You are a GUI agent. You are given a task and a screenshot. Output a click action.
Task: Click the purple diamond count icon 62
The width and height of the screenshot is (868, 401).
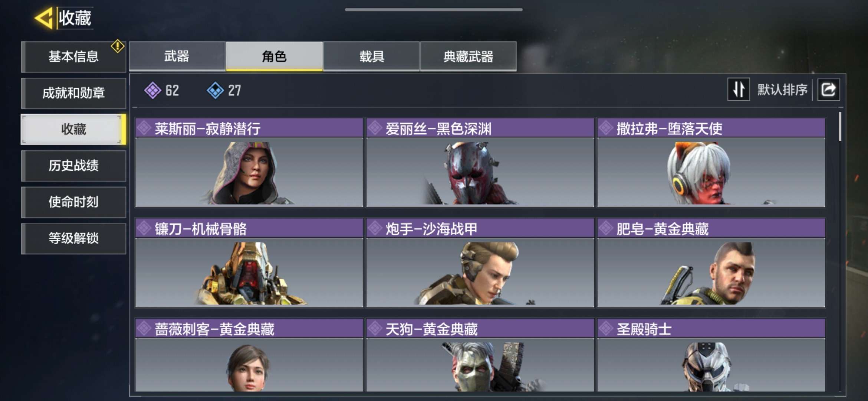(x=152, y=90)
